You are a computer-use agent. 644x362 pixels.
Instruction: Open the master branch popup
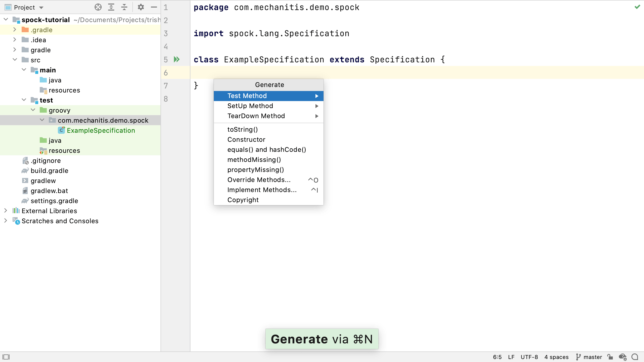coord(589,357)
